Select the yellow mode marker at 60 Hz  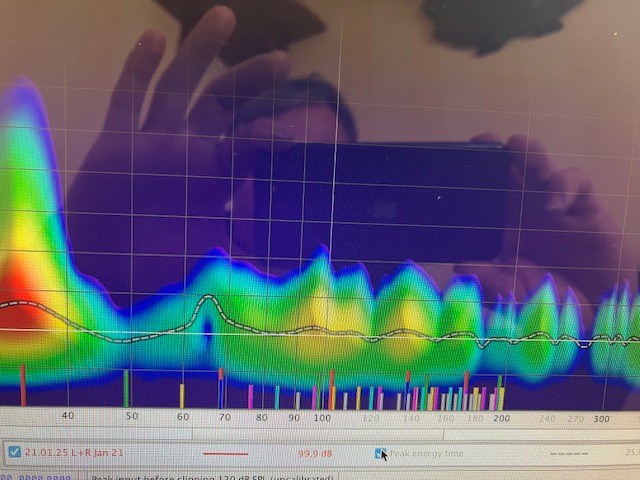(181, 396)
